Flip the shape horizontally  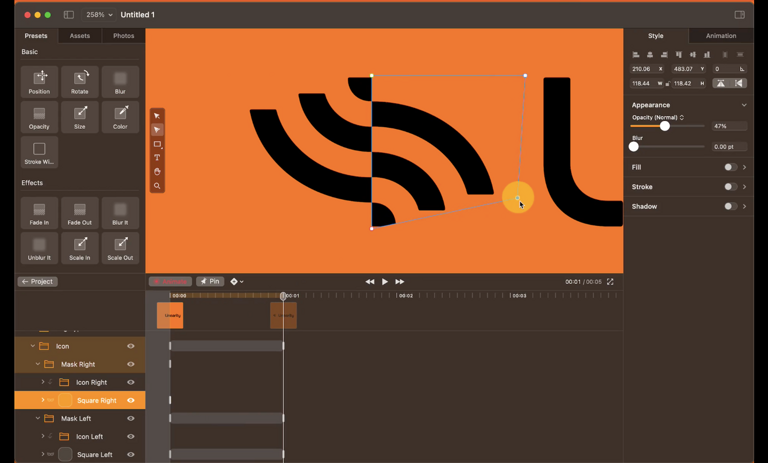click(x=739, y=83)
